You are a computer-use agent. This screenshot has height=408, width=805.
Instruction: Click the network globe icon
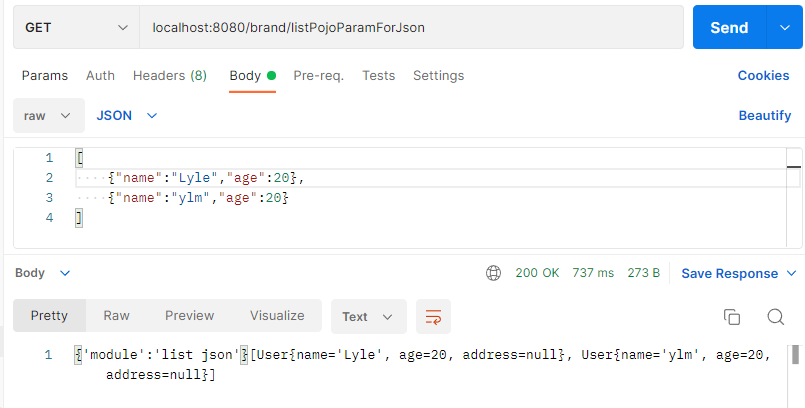(493, 273)
